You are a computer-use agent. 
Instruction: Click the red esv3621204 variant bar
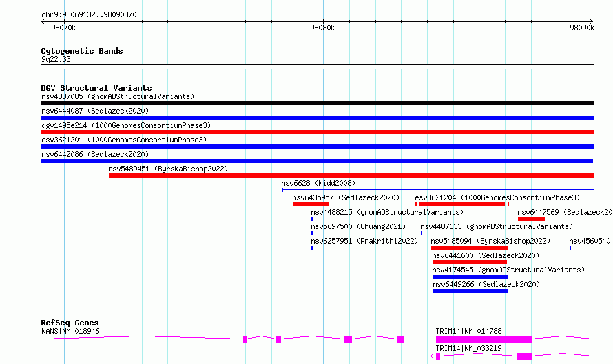click(x=461, y=204)
